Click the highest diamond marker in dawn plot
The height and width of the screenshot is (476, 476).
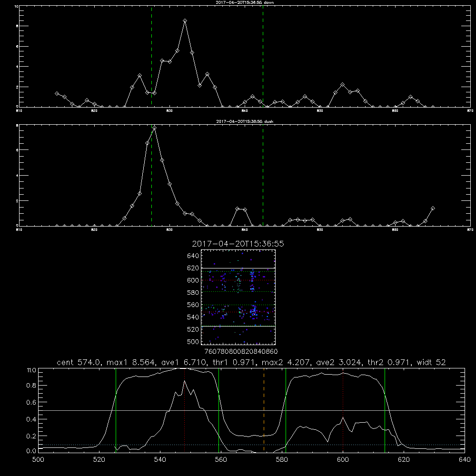pyautogui.click(x=185, y=20)
